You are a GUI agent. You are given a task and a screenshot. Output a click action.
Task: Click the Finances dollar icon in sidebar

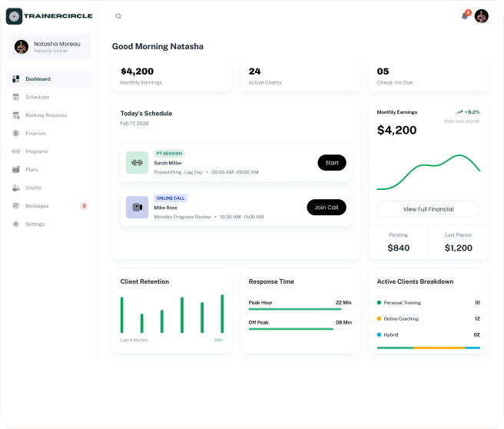click(15, 133)
